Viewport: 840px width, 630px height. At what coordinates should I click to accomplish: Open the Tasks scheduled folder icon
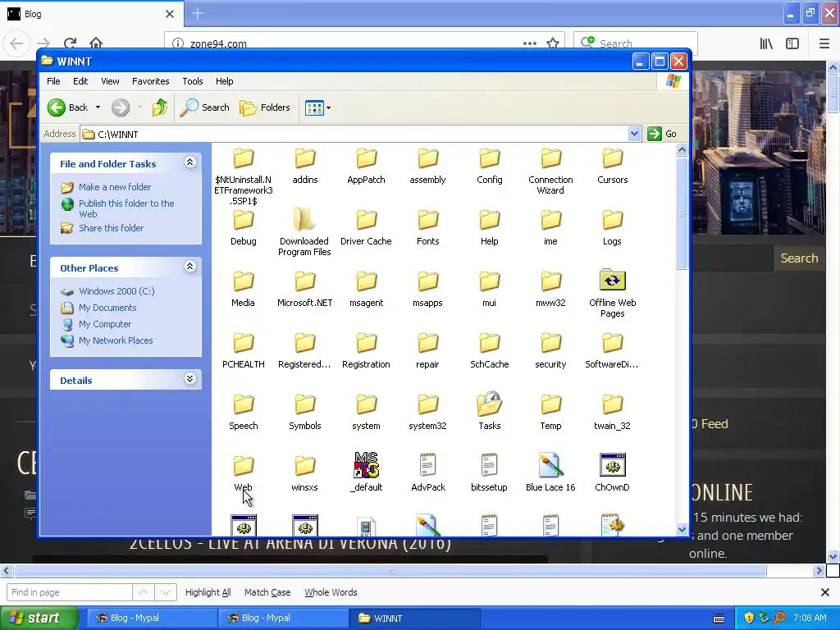489,404
